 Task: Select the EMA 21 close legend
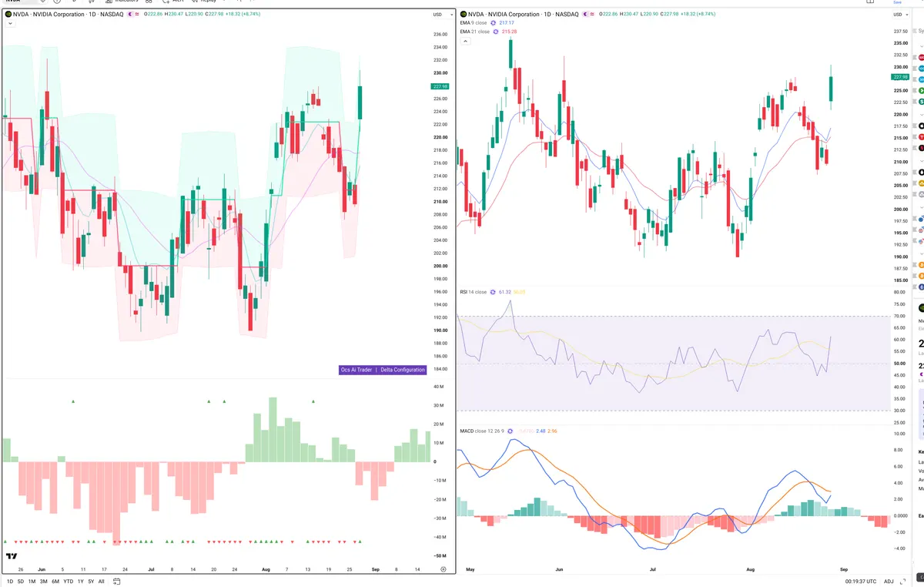pyautogui.click(x=474, y=32)
